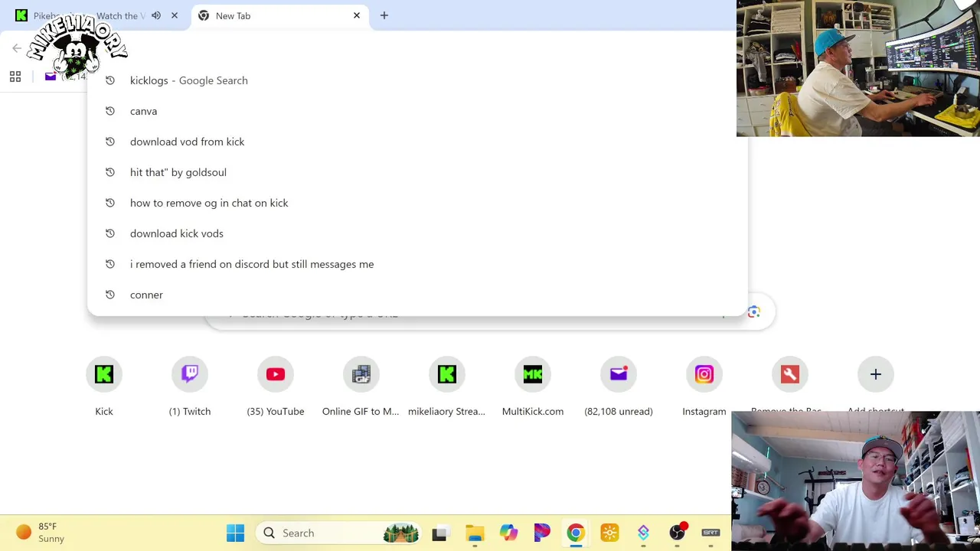Choose the hit that" by goldsoul suggestion
The height and width of the screenshot is (551, 980).
pos(417,172)
